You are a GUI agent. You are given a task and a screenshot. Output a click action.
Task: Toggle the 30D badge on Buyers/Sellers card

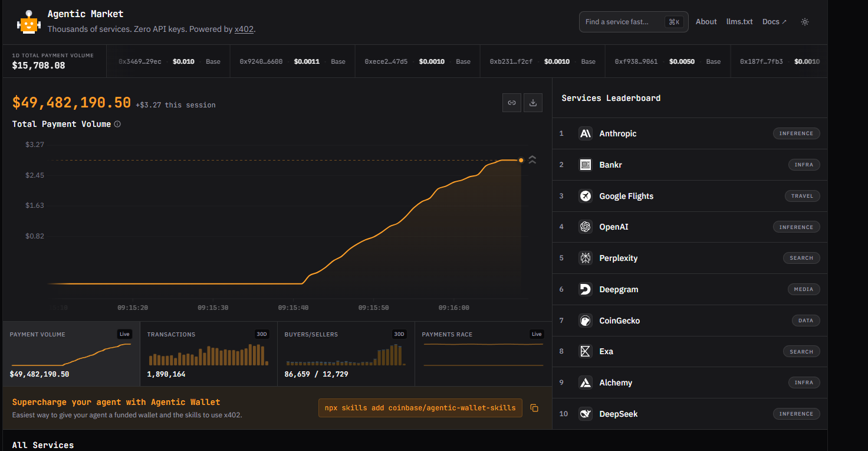click(399, 334)
